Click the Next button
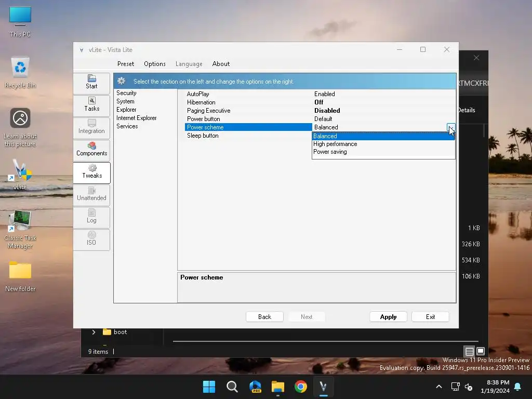Screen dimensions: 532x399 coord(307,317)
